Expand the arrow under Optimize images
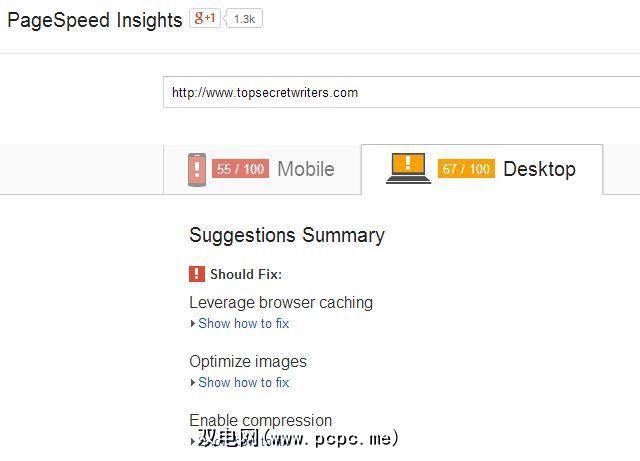This screenshot has width=640, height=461. (x=192, y=383)
